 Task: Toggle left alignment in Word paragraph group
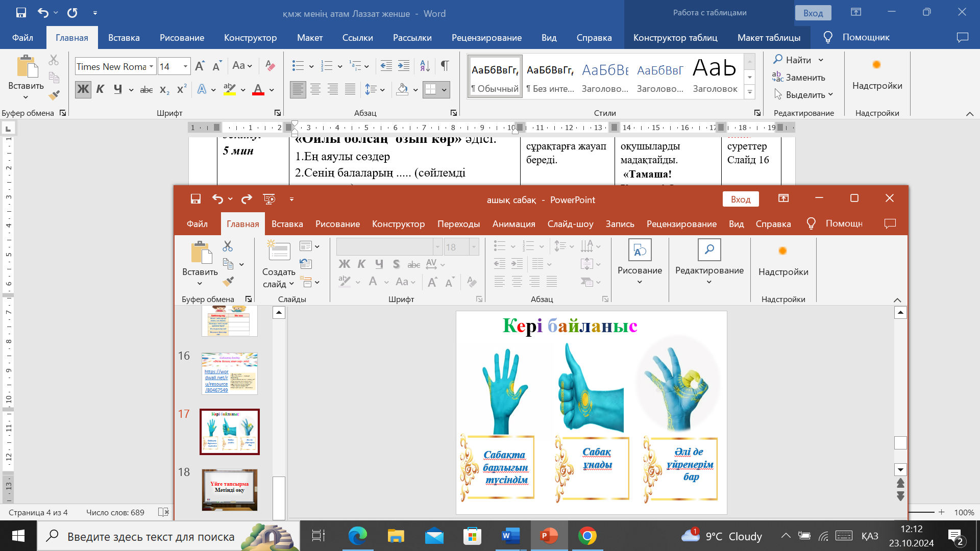298,90
